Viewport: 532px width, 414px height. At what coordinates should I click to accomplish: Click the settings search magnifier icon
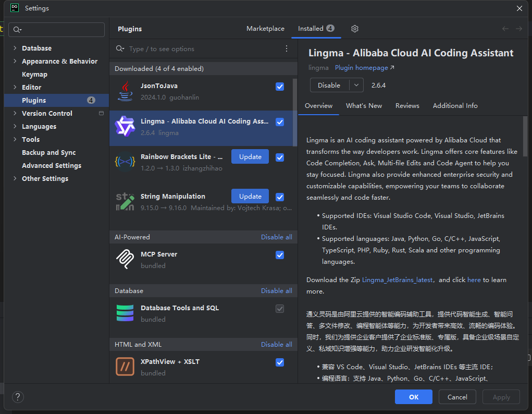click(17, 30)
